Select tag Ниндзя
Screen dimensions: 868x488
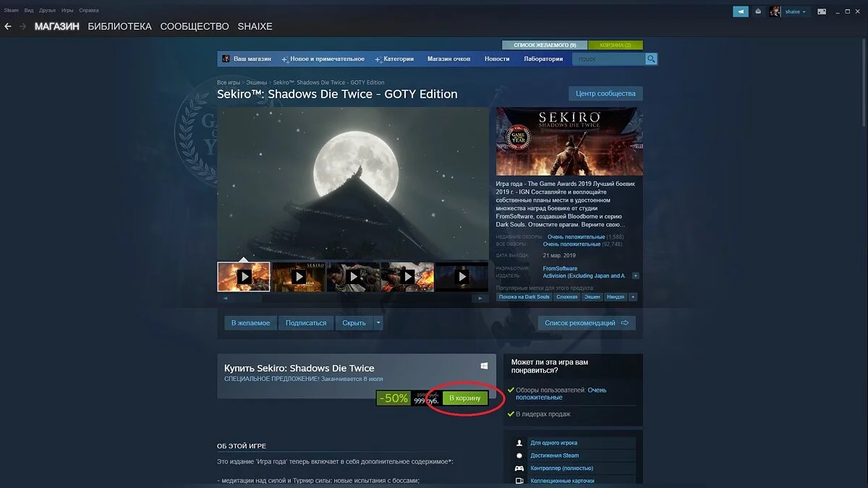click(x=616, y=296)
